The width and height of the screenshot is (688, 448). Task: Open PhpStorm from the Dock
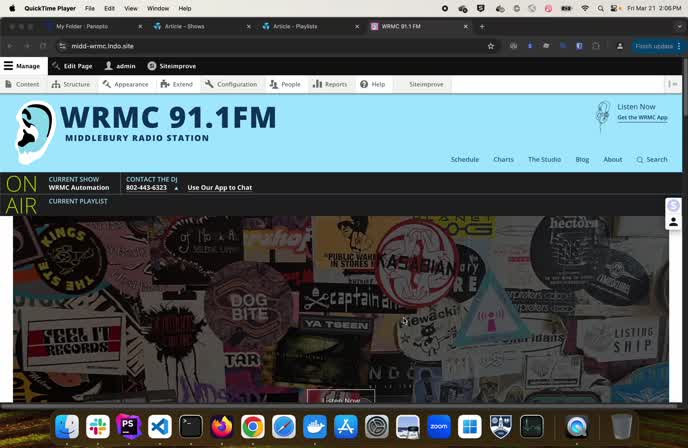click(x=129, y=426)
